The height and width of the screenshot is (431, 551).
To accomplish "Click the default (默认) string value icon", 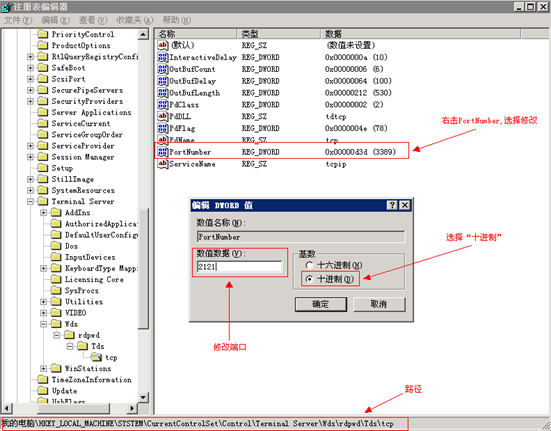I will coord(162,45).
